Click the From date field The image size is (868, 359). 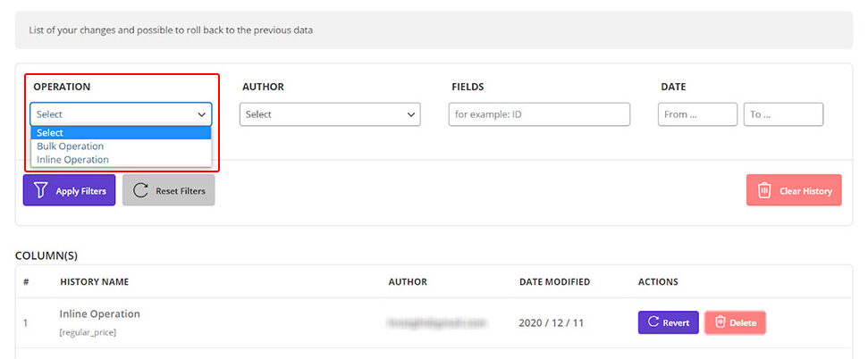pyautogui.click(x=697, y=114)
